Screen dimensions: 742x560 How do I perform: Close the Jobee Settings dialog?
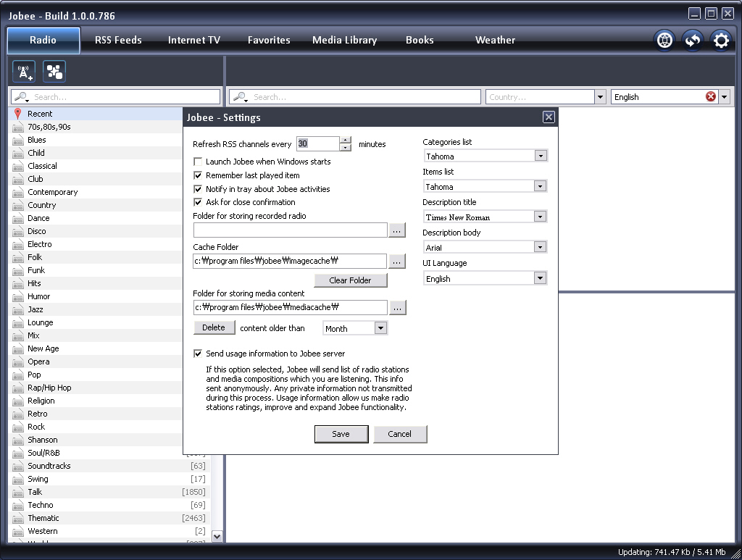(x=549, y=117)
